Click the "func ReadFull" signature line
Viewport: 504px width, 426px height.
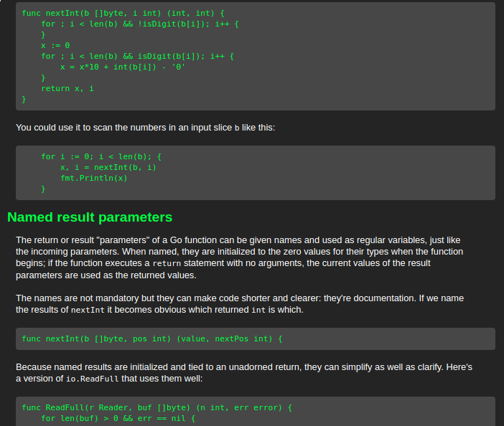(x=157, y=407)
